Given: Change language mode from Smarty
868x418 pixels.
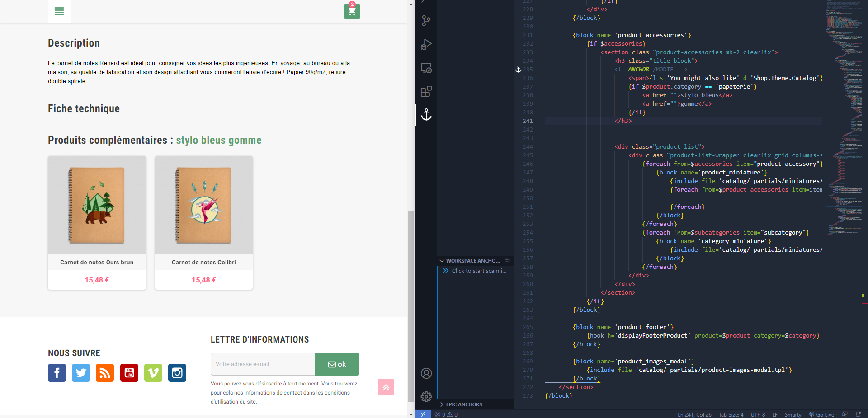Looking at the screenshot, I should pos(793,414).
